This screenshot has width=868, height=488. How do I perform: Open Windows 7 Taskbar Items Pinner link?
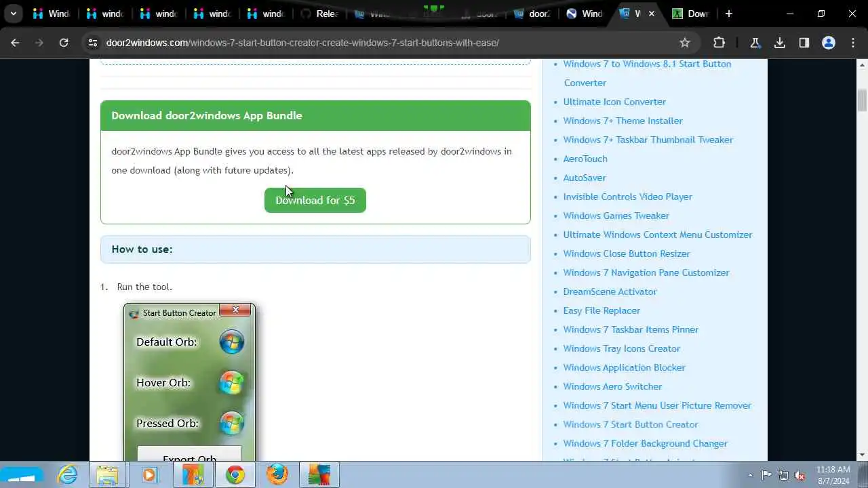[631, 329]
